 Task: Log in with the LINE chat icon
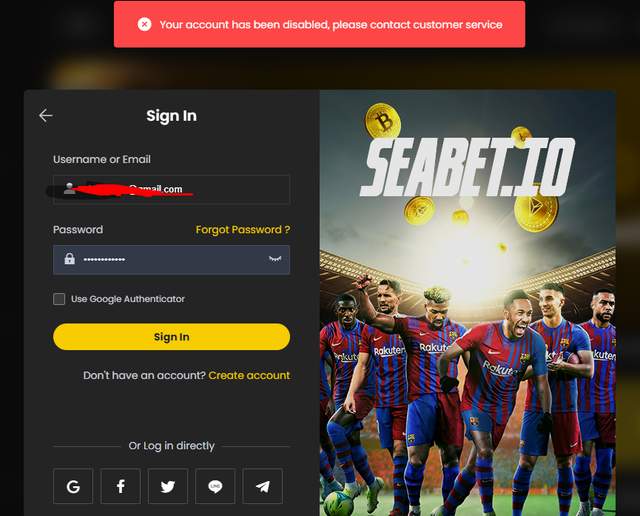click(215, 486)
